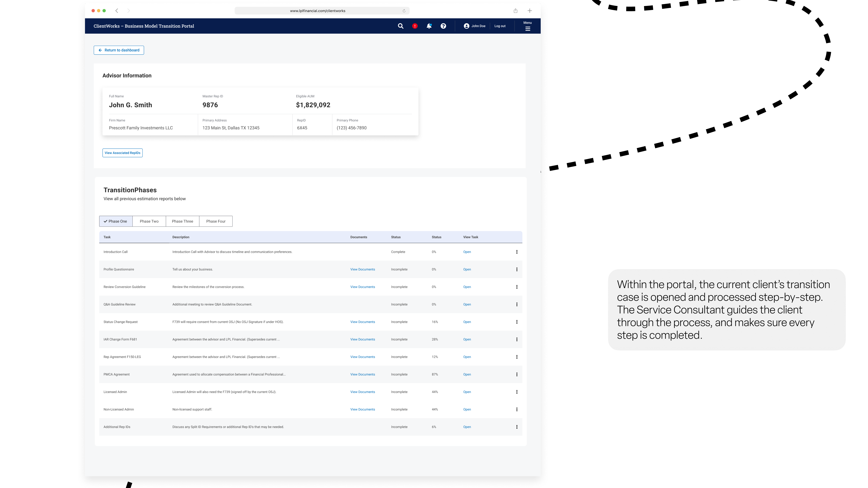Viewport: 868px width, 488px height.
Task: Click the browser address bar
Action: pos(317,11)
